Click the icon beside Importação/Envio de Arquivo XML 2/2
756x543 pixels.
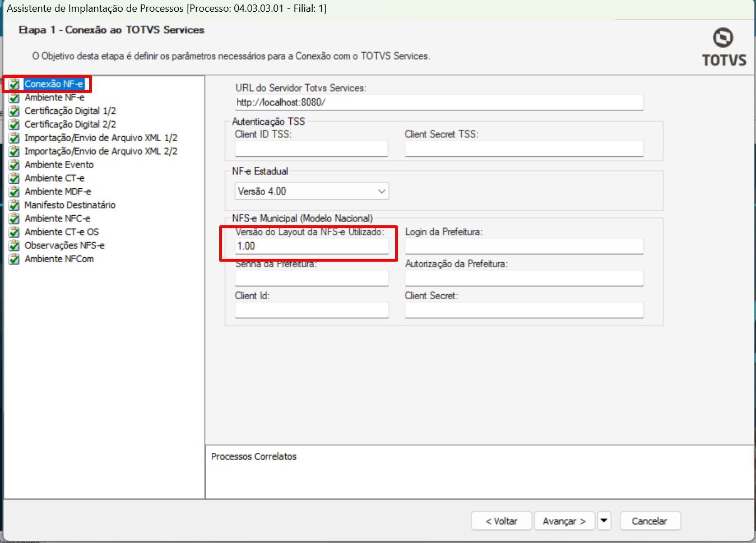pyautogui.click(x=15, y=152)
